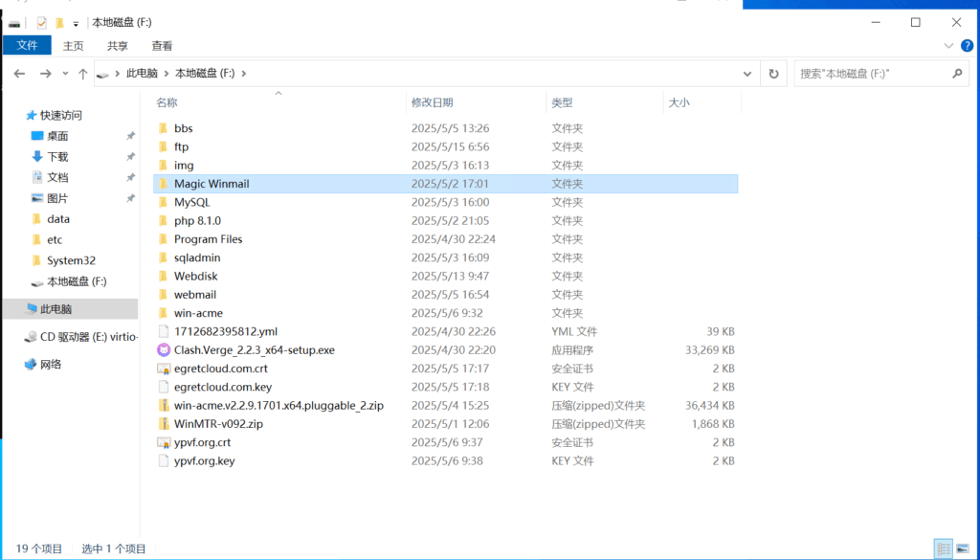Click the Properties icon in the quick access toolbar
Viewport: 980px width, 560px height.
point(42,23)
